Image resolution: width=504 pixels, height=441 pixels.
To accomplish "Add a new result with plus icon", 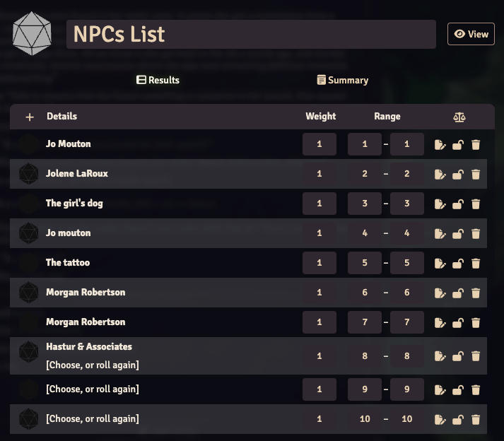I will (29, 117).
